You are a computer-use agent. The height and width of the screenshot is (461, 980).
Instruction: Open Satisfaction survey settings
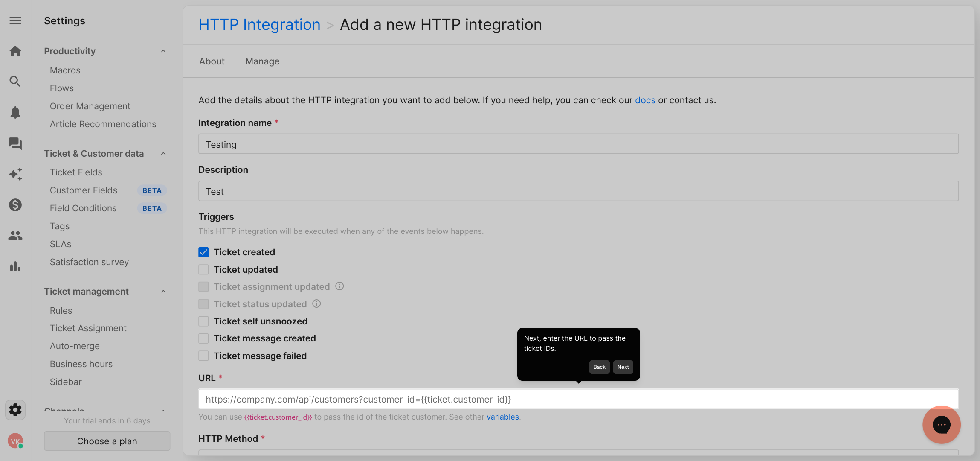pos(89,262)
